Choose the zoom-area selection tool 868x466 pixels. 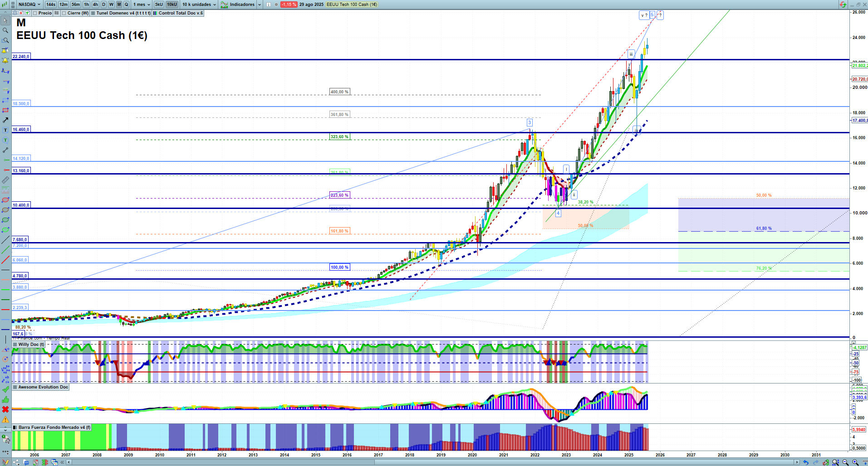pos(5,40)
